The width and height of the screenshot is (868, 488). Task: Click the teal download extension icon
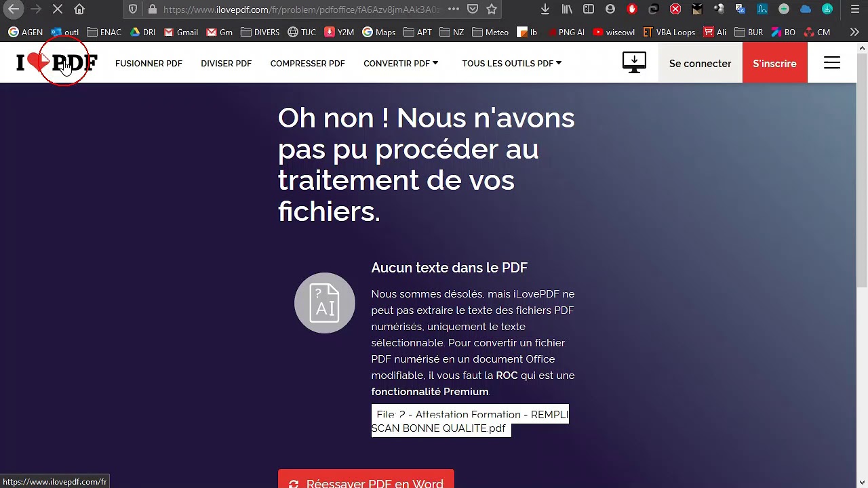[827, 9]
